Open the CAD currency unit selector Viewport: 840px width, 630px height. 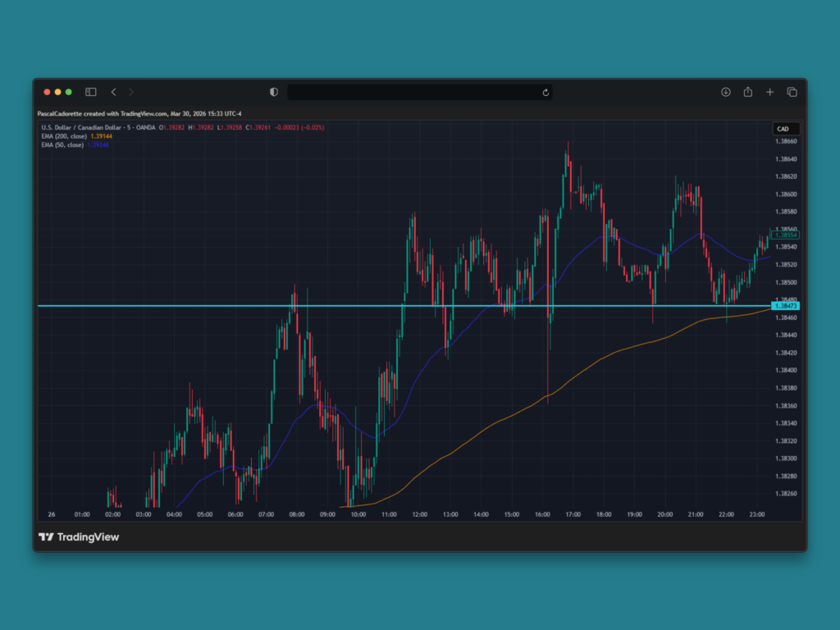tap(780, 129)
